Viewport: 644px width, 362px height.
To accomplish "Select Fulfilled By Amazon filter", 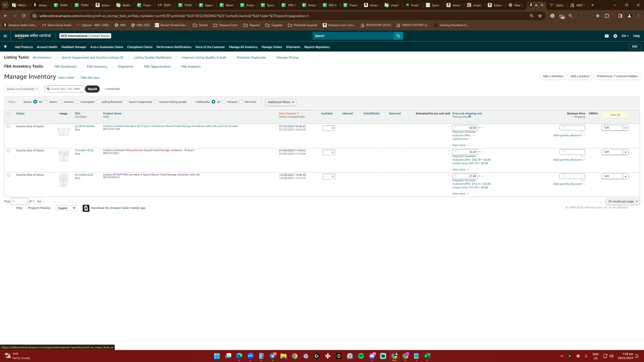I will pyautogui.click(x=224, y=102).
